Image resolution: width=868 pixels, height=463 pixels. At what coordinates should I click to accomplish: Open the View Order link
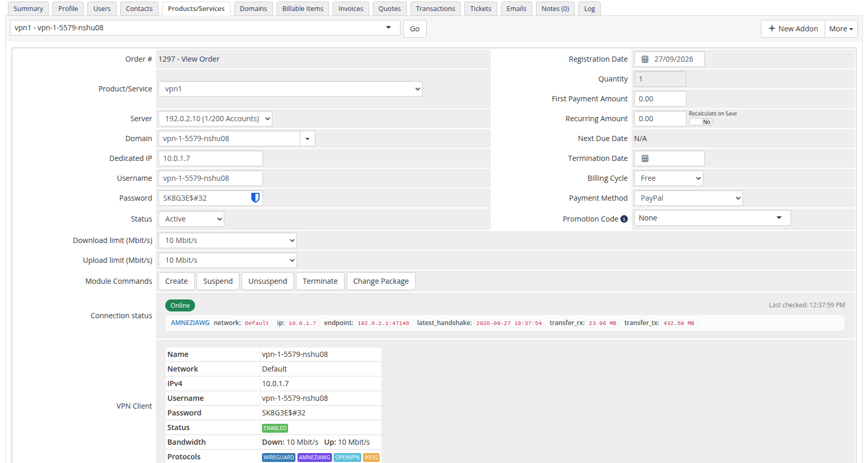[x=200, y=59]
